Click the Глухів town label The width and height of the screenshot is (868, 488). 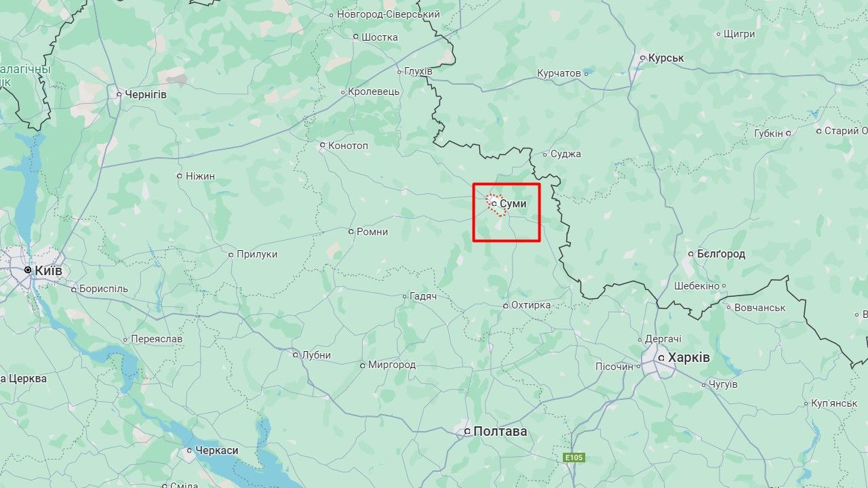pyautogui.click(x=418, y=71)
